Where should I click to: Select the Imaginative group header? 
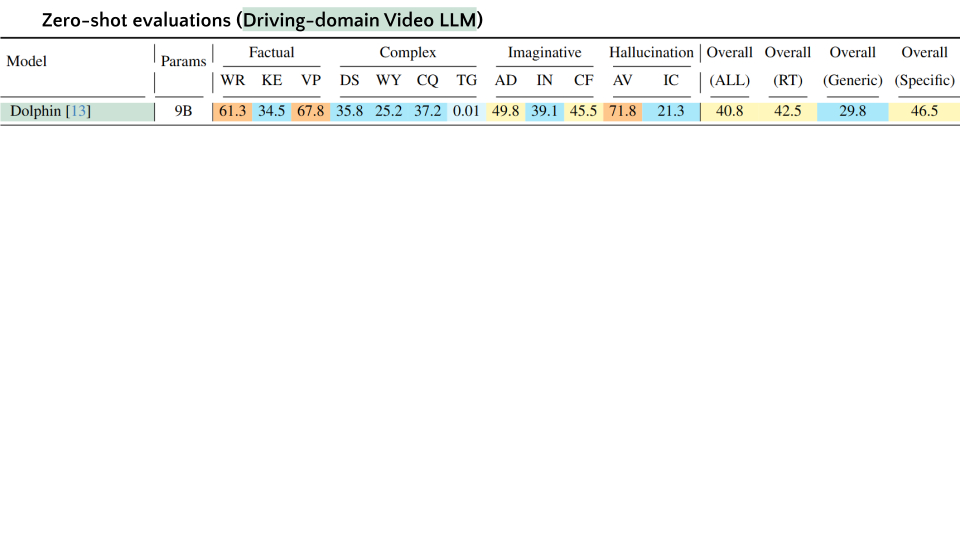pyautogui.click(x=544, y=52)
